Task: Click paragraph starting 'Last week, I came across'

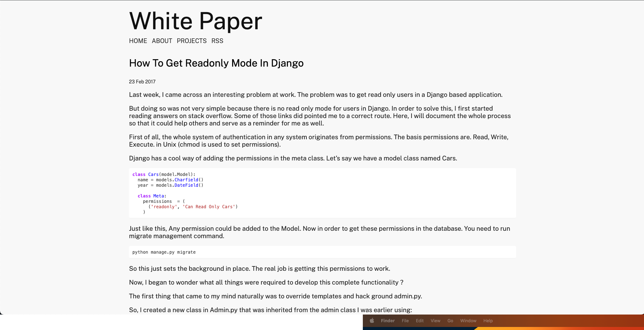Action: 316,95
